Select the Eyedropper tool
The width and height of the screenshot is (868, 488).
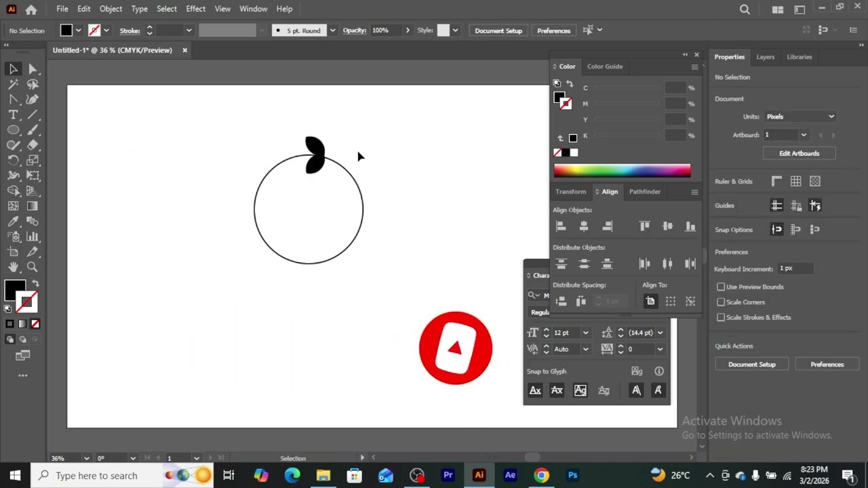(13, 222)
